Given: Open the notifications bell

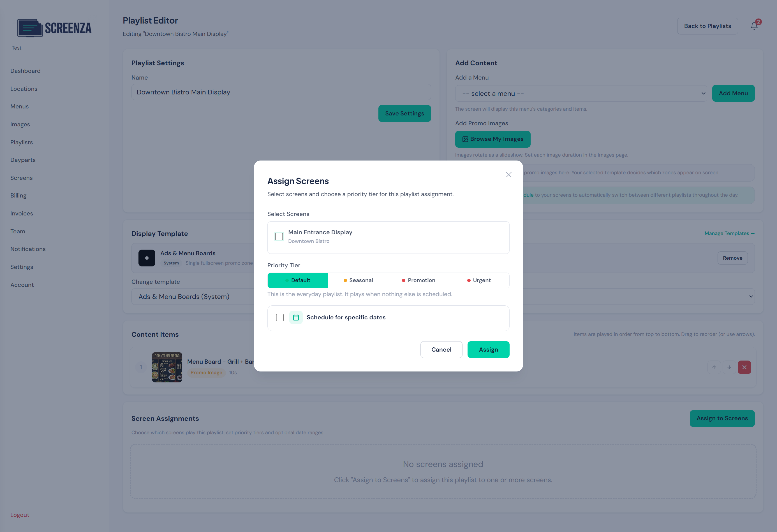Looking at the screenshot, I should coord(754,25).
